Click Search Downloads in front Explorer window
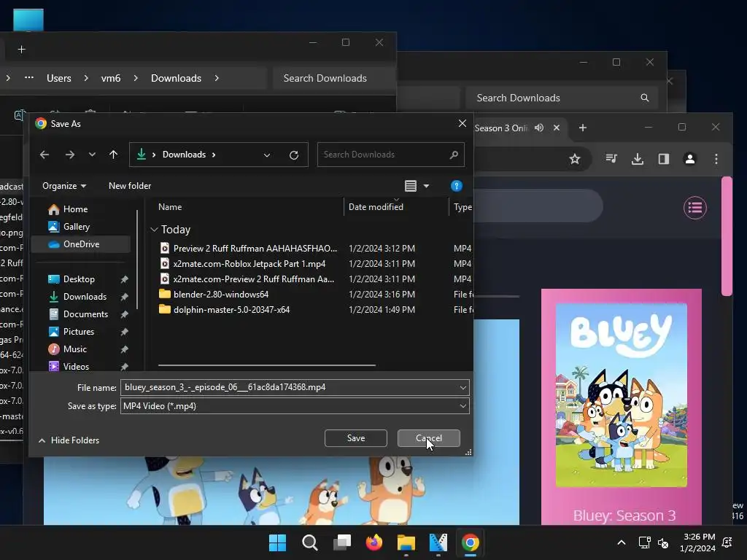747x560 pixels. tap(334, 78)
